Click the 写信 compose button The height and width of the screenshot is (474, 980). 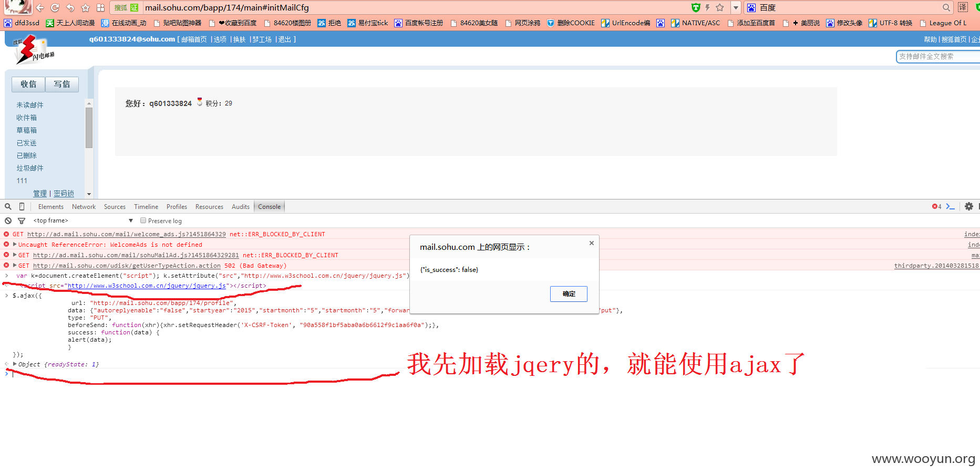[62, 84]
